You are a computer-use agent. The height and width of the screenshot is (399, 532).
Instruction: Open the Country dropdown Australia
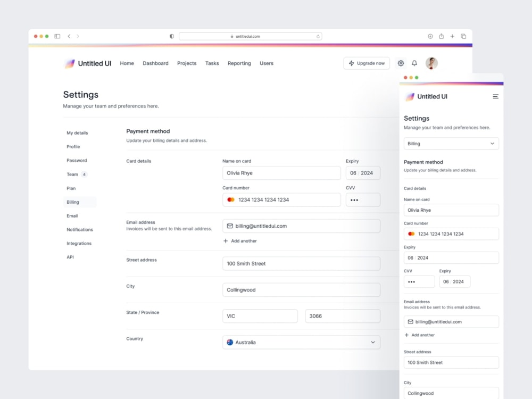[301, 342]
